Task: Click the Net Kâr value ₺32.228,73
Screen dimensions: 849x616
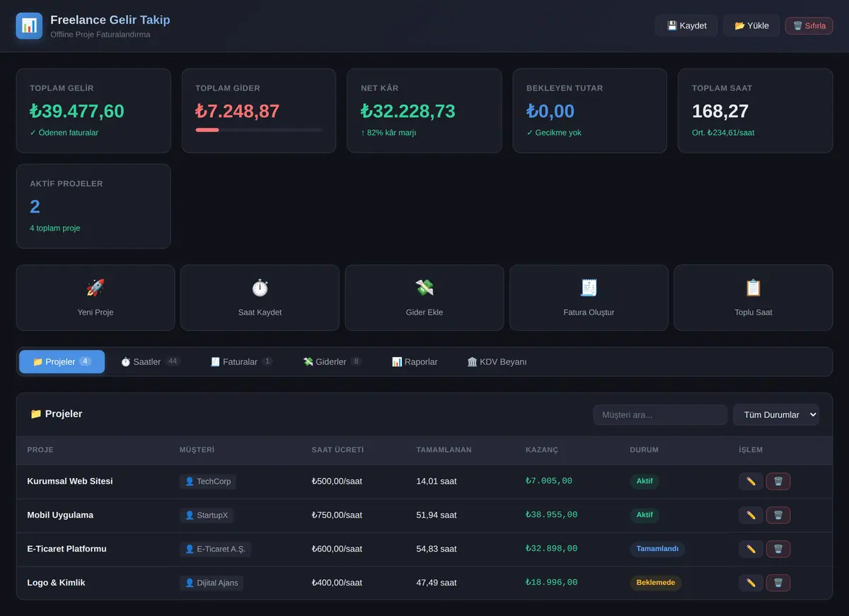Action: pyautogui.click(x=408, y=111)
